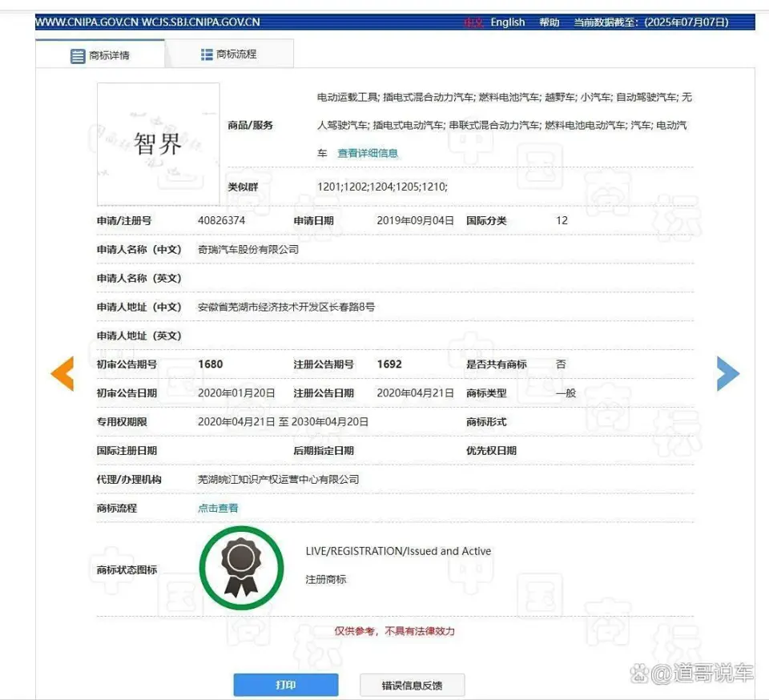Select applicant name 奇瑞汽车股份有限公司
The height and width of the screenshot is (700, 769).
[x=248, y=250]
